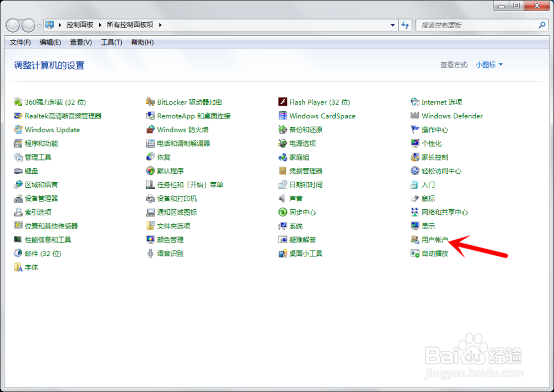
Task: Open the 家庭组 icon
Action: (283, 157)
